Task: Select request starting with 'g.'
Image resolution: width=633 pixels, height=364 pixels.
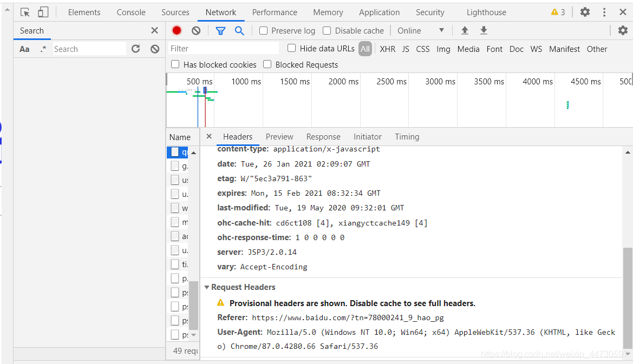Action: click(x=178, y=166)
